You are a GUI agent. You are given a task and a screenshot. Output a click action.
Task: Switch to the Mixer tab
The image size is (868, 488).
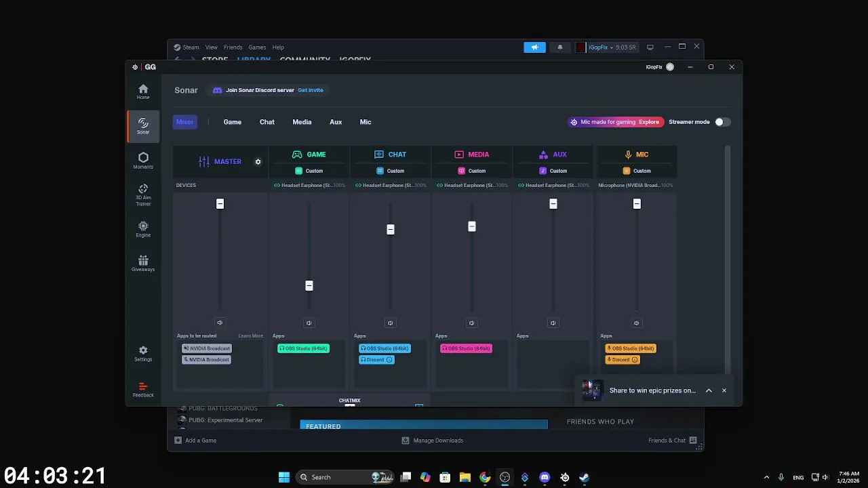(x=184, y=122)
